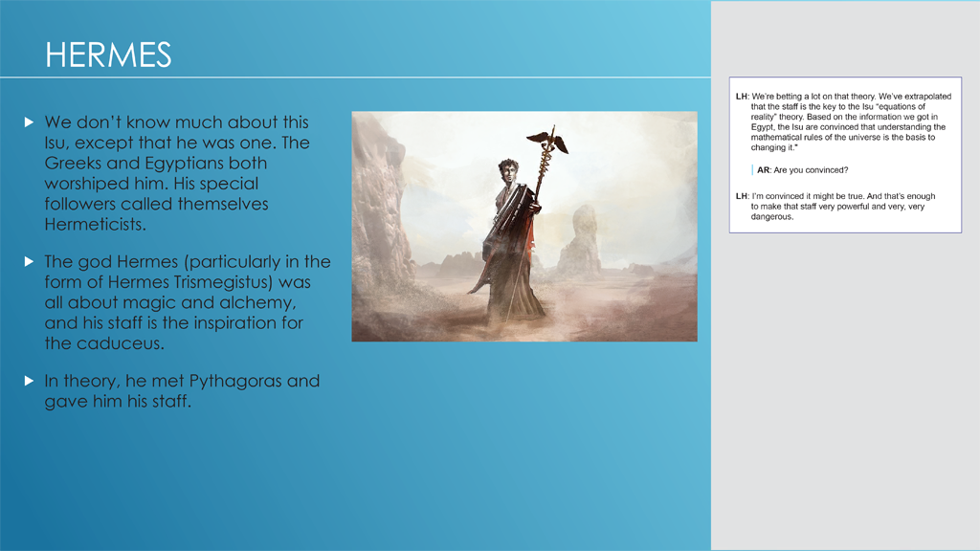
Task: Click the line 'AR: Are you convinced?'
Action: point(803,170)
